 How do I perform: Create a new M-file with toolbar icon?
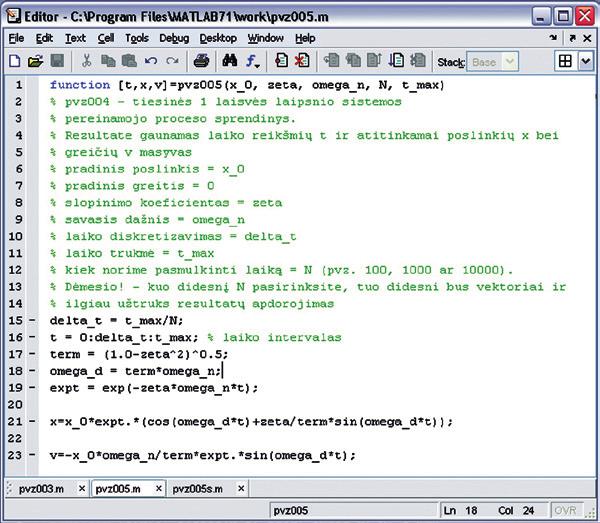15,61
